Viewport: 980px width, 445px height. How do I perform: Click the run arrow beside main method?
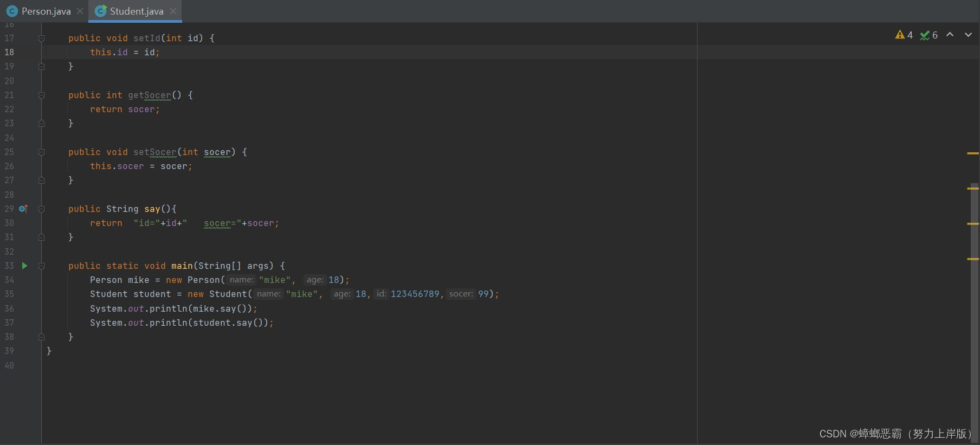24,266
